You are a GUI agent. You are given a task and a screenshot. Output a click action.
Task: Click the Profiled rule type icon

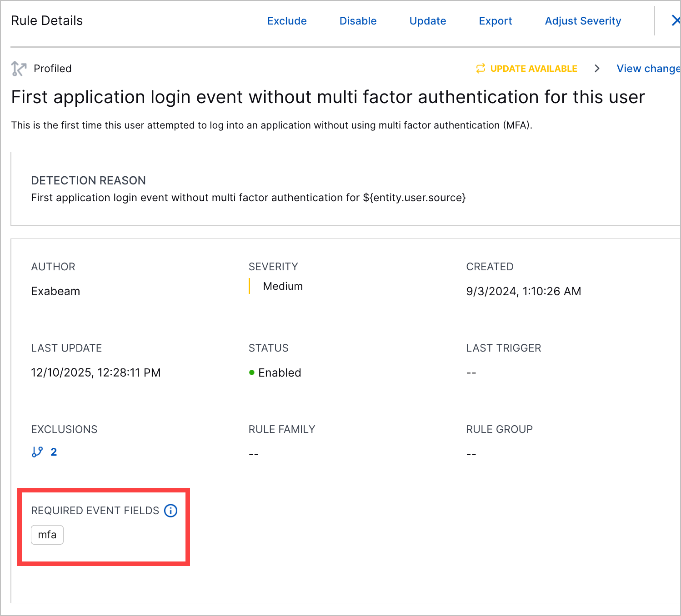[18, 68]
